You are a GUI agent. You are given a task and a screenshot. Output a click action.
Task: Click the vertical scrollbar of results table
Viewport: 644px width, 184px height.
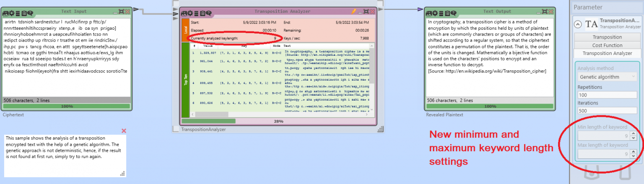click(x=372, y=77)
